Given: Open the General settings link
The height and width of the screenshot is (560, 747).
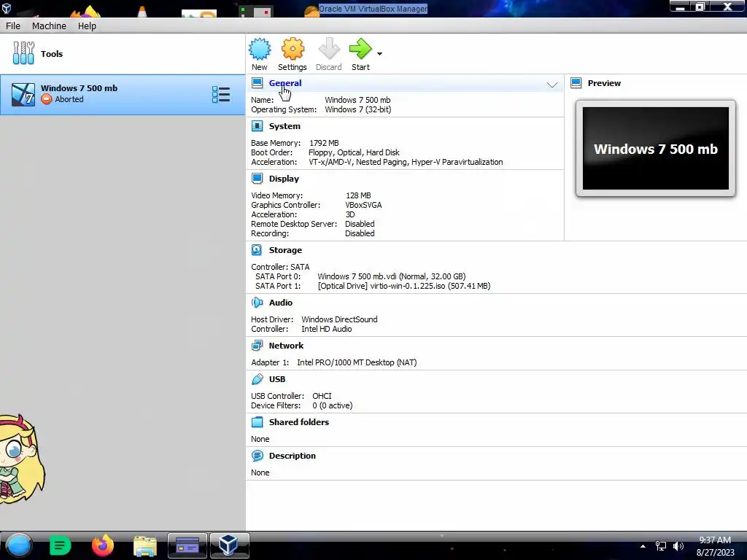Looking at the screenshot, I should (285, 83).
